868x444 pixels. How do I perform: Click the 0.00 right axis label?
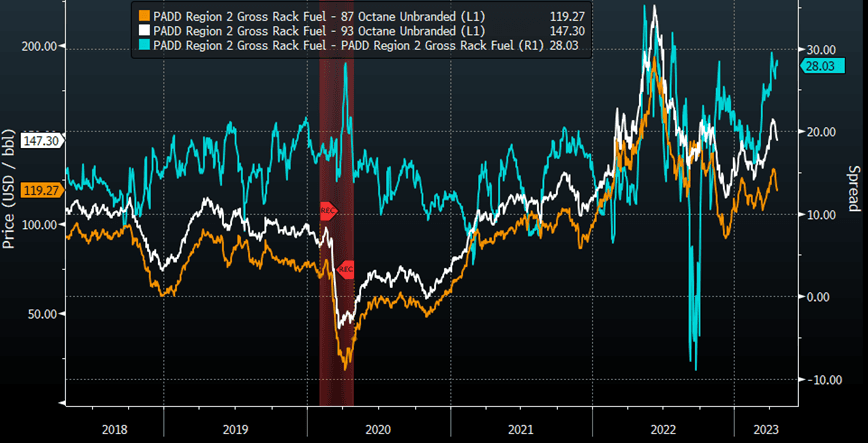click(817, 297)
